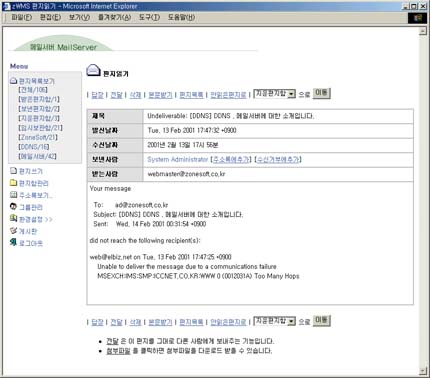Open the 도구(T) menu
The image size is (430, 378).
pyautogui.click(x=149, y=17)
